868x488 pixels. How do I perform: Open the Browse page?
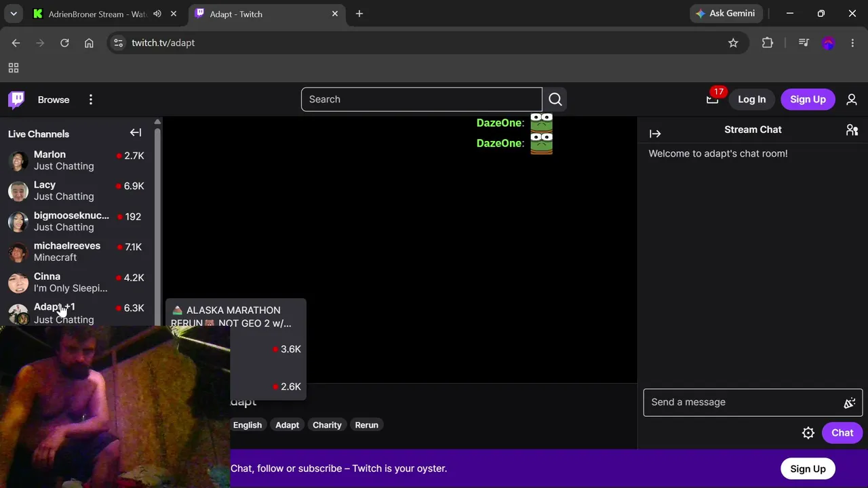(x=54, y=100)
